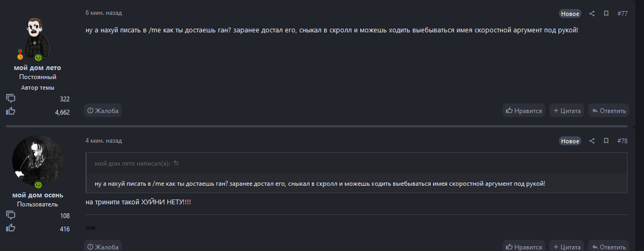Click the likes thumb icon beside 4,662
Viewport: 644px width, 251px height.
[11, 111]
